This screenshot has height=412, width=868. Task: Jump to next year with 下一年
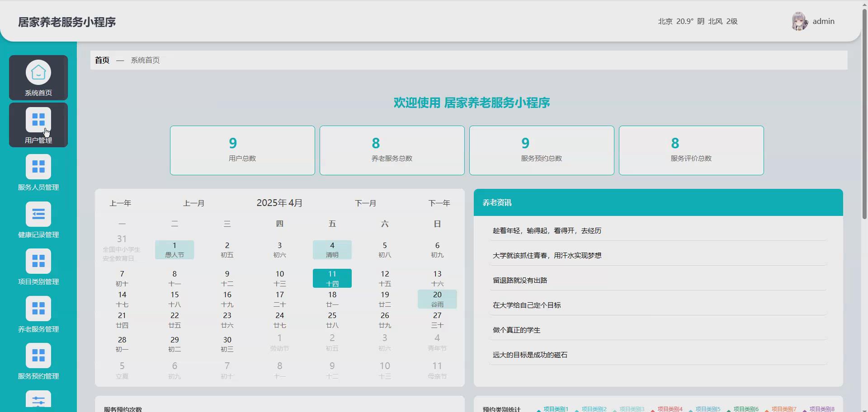pyautogui.click(x=439, y=203)
